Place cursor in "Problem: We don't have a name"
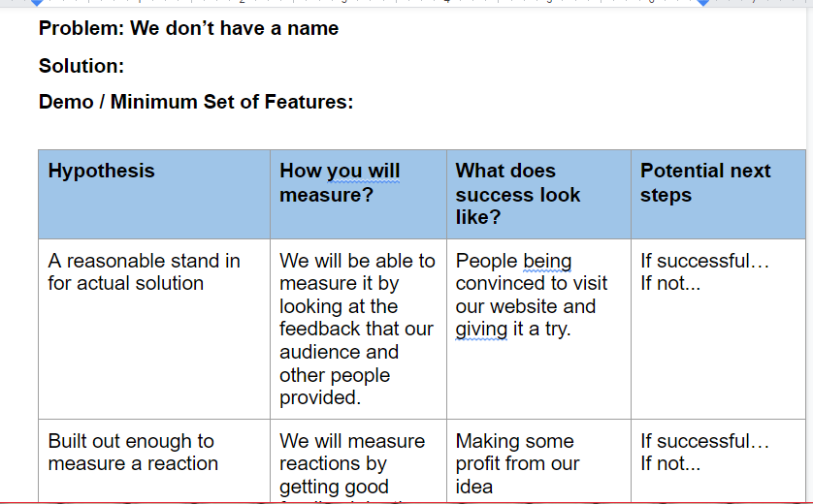 tap(188, 28)
